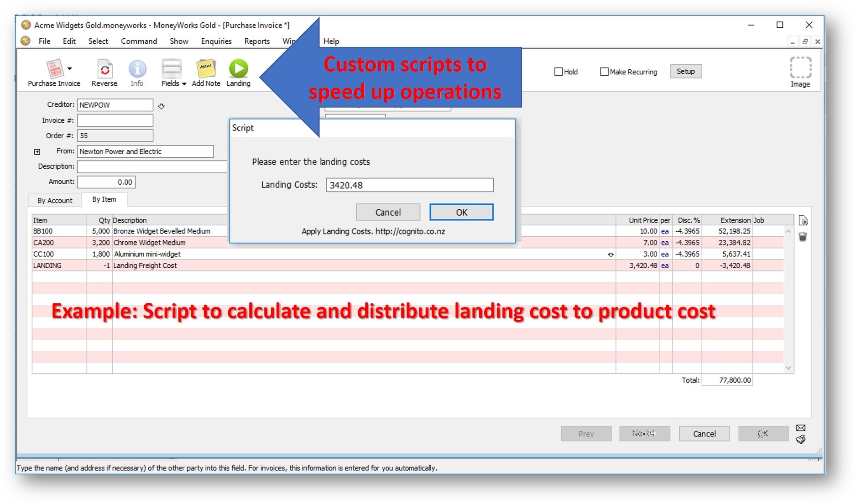The width and height of the screenshot is (856, 504).
Task: Click OK in the Script dialog
Action: click(x=462, y=212)
